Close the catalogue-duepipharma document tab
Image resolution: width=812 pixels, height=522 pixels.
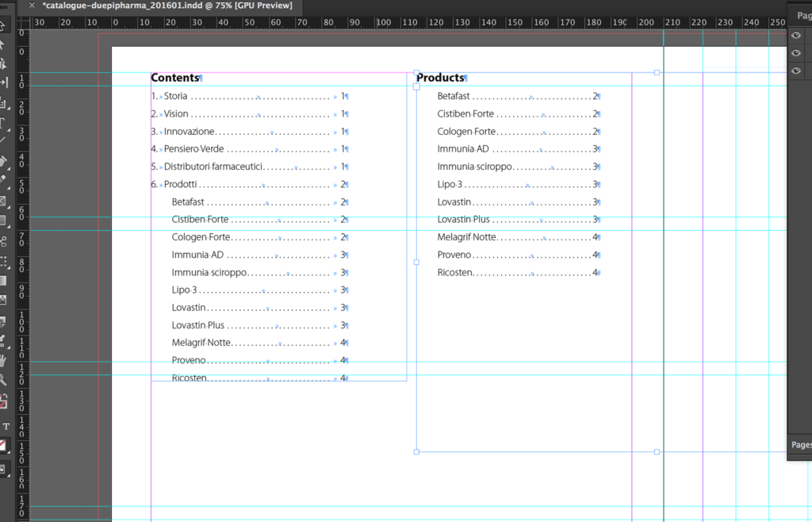click(32, 6)
